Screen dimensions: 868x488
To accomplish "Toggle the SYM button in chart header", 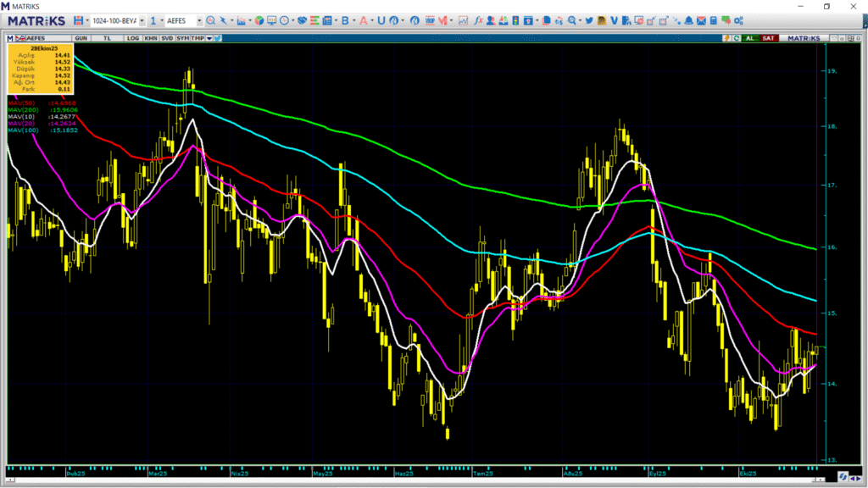I will pos(182,38).
